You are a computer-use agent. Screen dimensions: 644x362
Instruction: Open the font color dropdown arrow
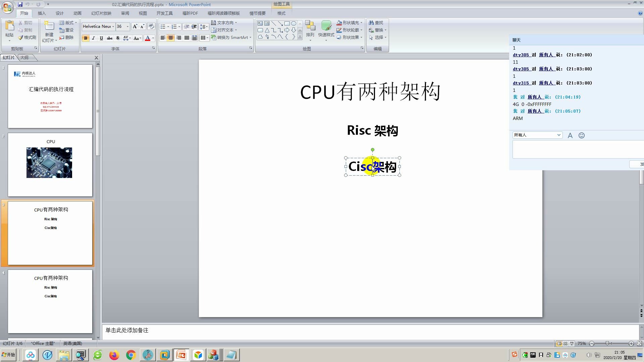coord(152,38)
